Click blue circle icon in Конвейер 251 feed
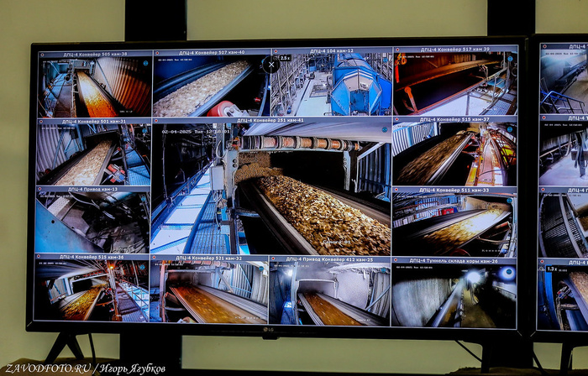 point(385,129)
